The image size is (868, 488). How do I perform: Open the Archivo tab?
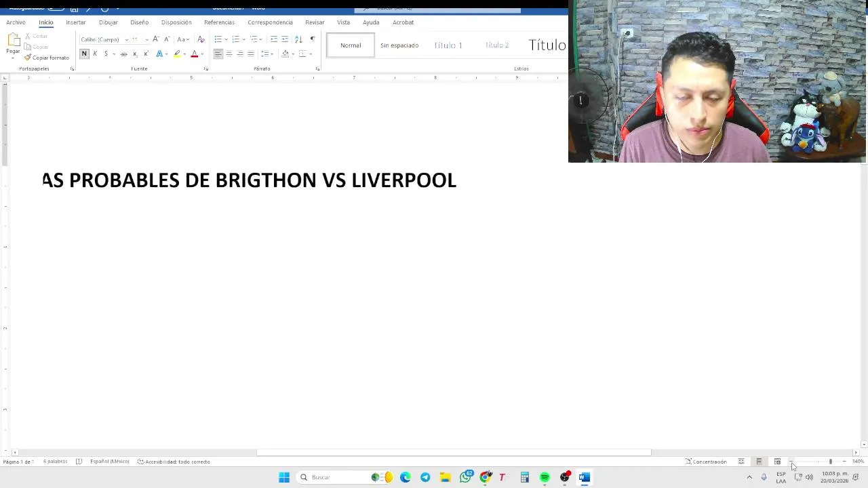coord(16,22)
